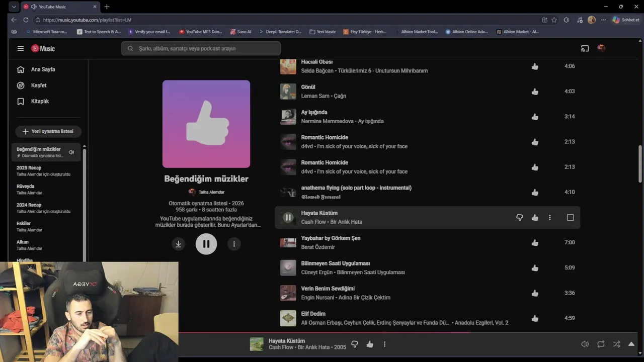Toggle shuffle in the player bar
Viewport: 644px width, 362px height.
(616, 344)
